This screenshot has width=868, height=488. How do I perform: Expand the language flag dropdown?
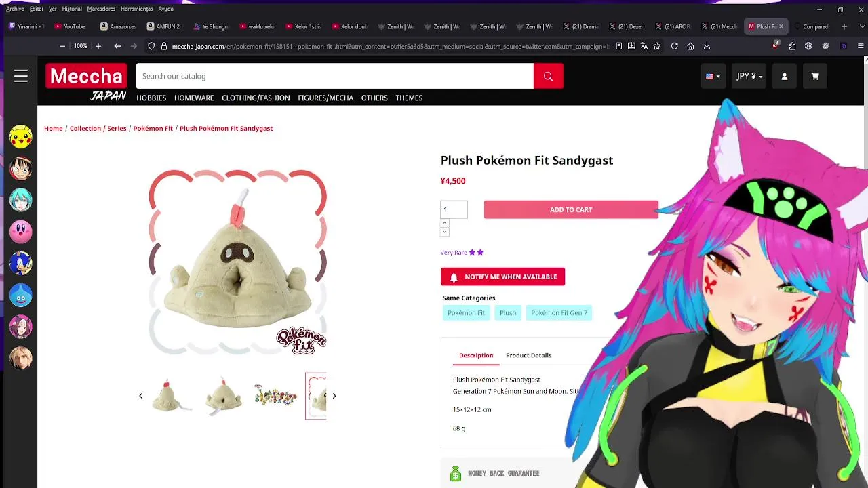713,77
